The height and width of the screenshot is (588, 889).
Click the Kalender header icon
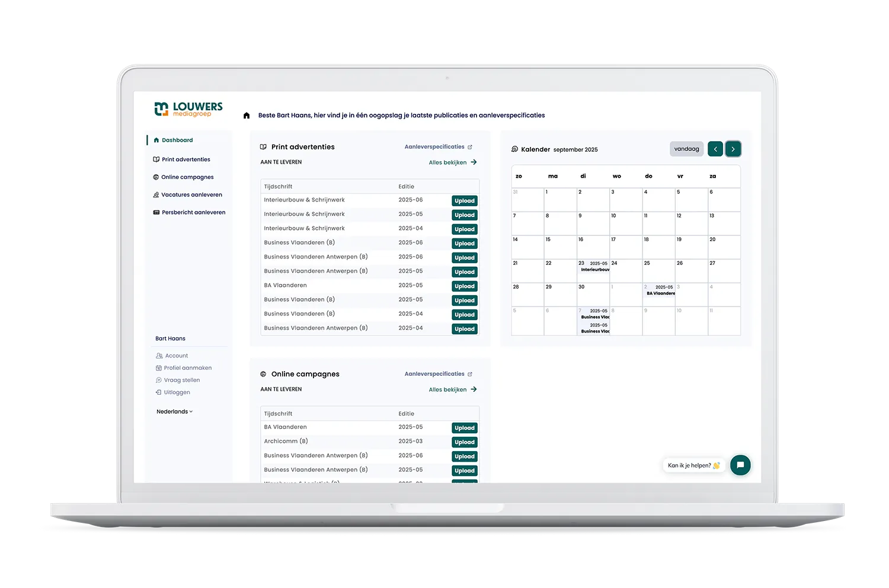[x=514, y=149]
